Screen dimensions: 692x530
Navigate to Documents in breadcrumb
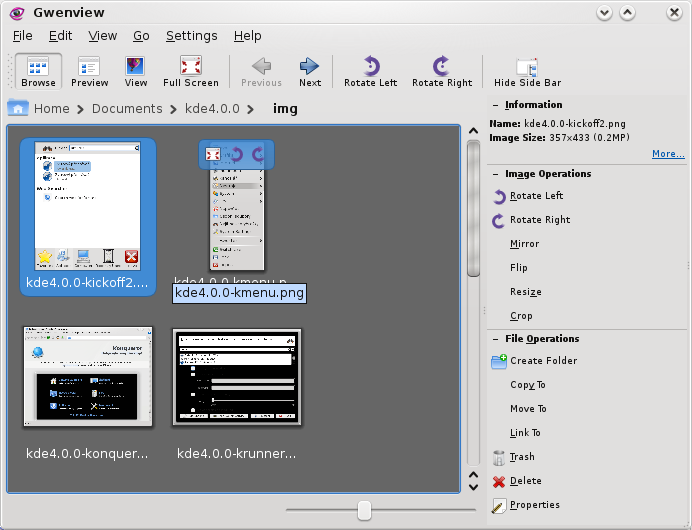(127, 109)
